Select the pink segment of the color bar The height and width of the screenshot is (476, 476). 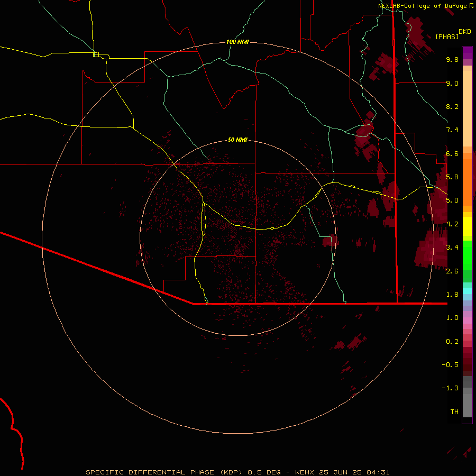[467, 321]
